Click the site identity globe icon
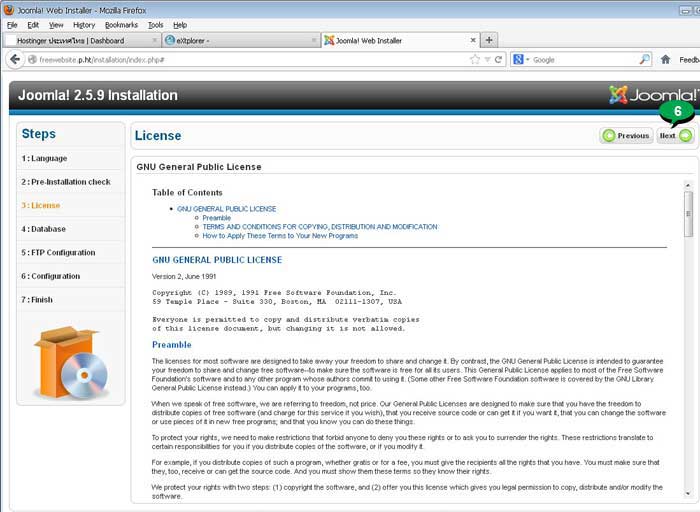Viewport: 700px width, 512px height. tap(32, 59)
